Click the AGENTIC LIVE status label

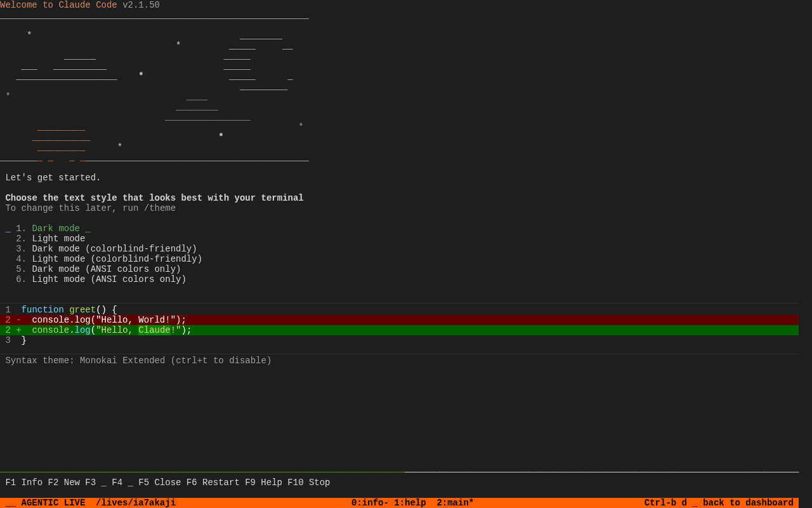pyautogui.click(x=53, y=503)
